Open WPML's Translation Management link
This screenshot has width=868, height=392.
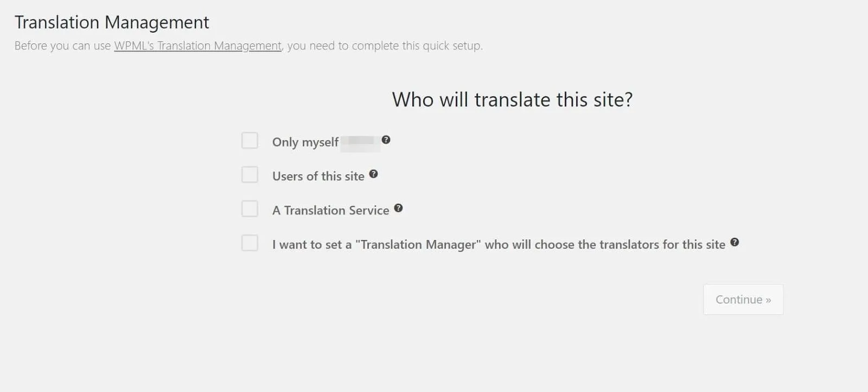tap(197, 46)
